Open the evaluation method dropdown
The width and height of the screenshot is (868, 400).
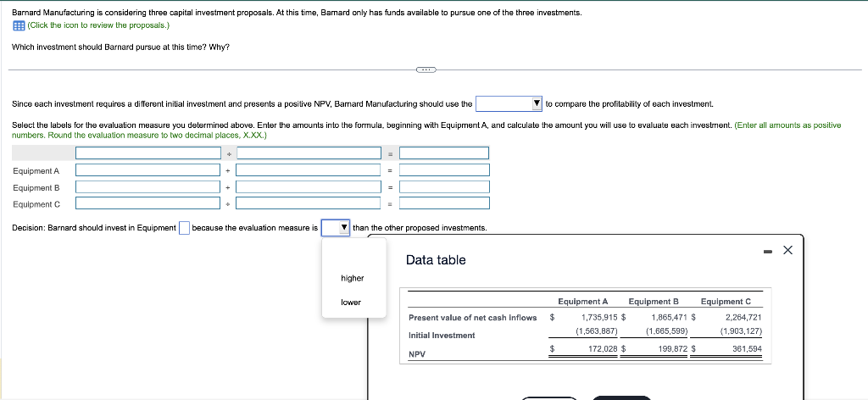click(509, 103)
